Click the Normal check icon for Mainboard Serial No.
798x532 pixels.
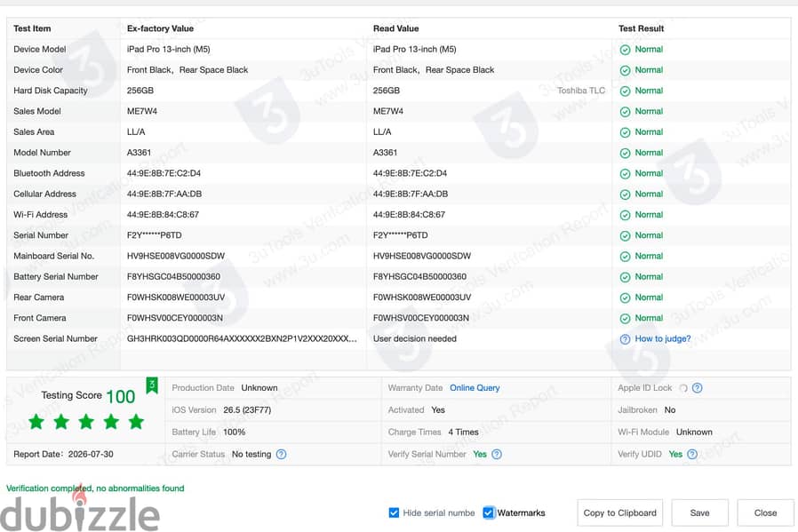coord(625,257)
